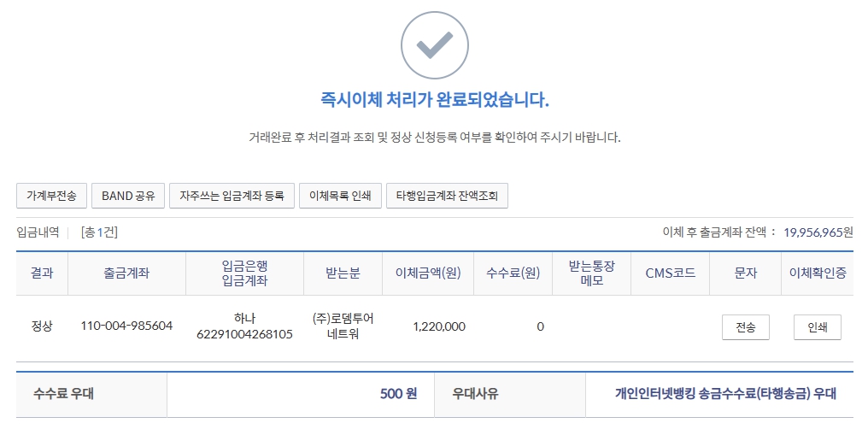Click the 가계부전송 button
Screen dimensions: 868x429
(51, 196)
